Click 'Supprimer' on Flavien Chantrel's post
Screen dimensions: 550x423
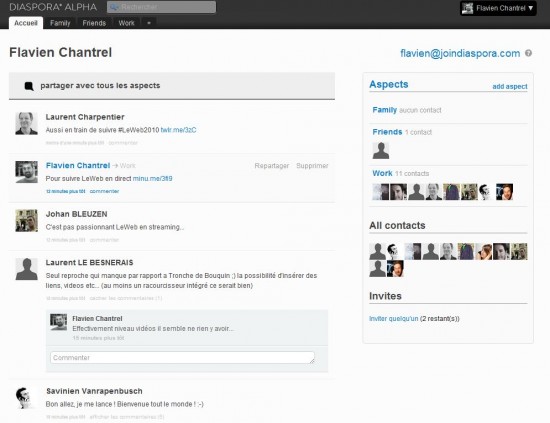tap(312, 166)
